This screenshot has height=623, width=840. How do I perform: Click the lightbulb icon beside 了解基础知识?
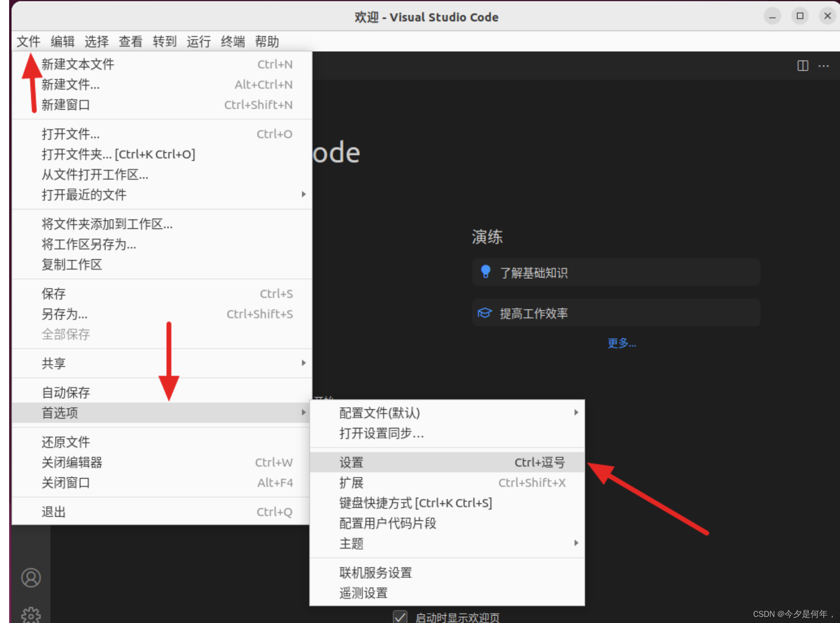pos(486,272)
